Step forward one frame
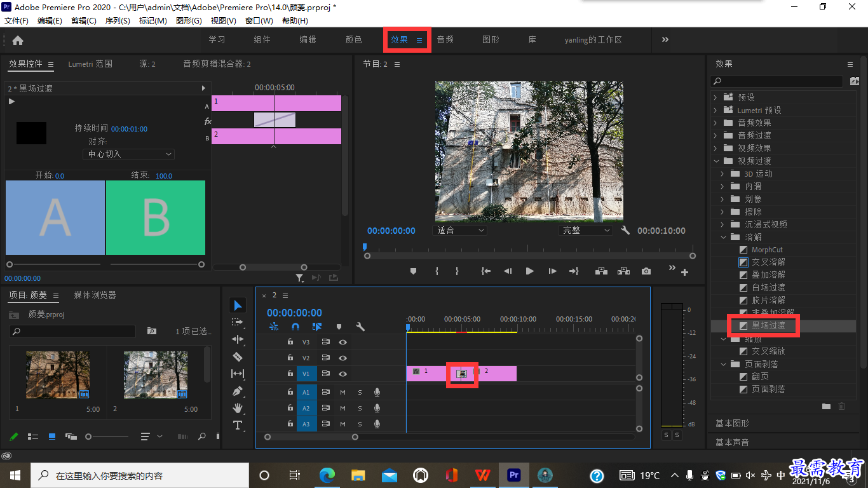This screenshot has height=488, width=868. [552, 271]
